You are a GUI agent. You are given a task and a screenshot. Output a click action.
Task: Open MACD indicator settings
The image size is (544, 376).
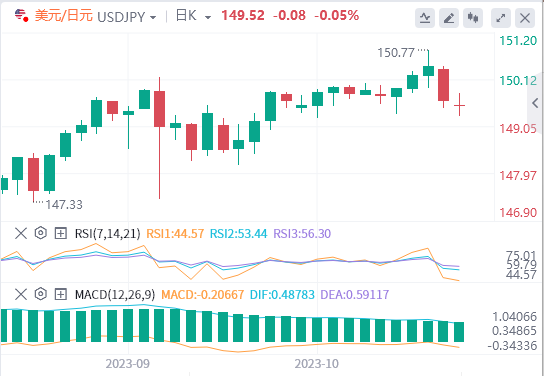41,294
